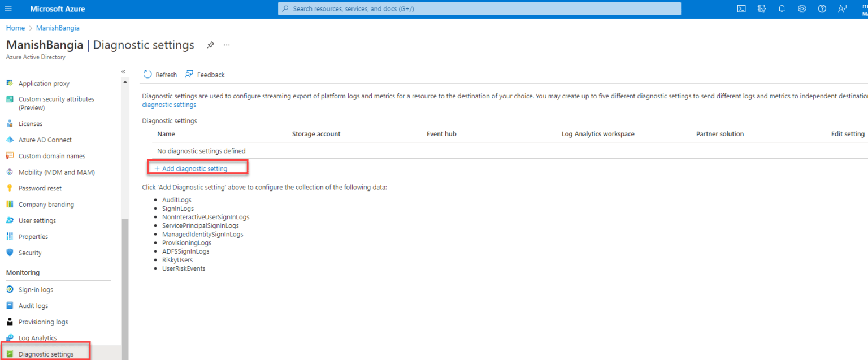The image size is (868, 360).
Task: Open Cloud Shell from the top bar
Action: point(741,8)
